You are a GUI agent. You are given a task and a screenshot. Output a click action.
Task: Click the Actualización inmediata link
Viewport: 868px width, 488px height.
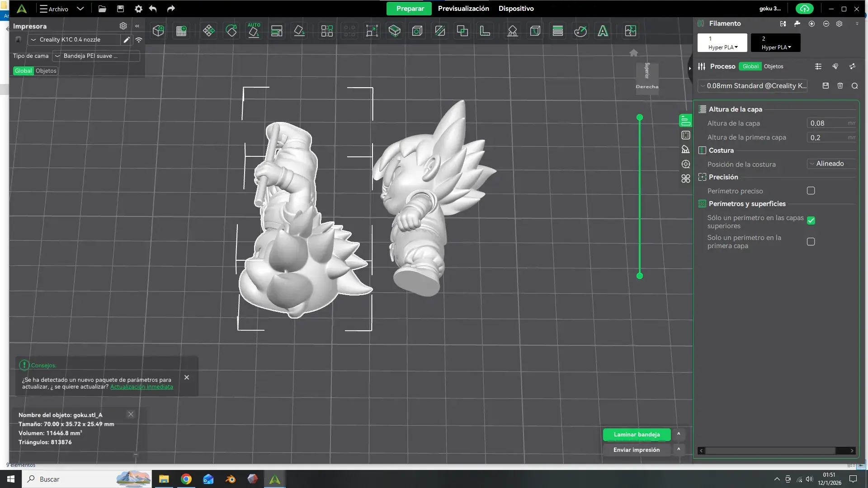click(142, 387)
